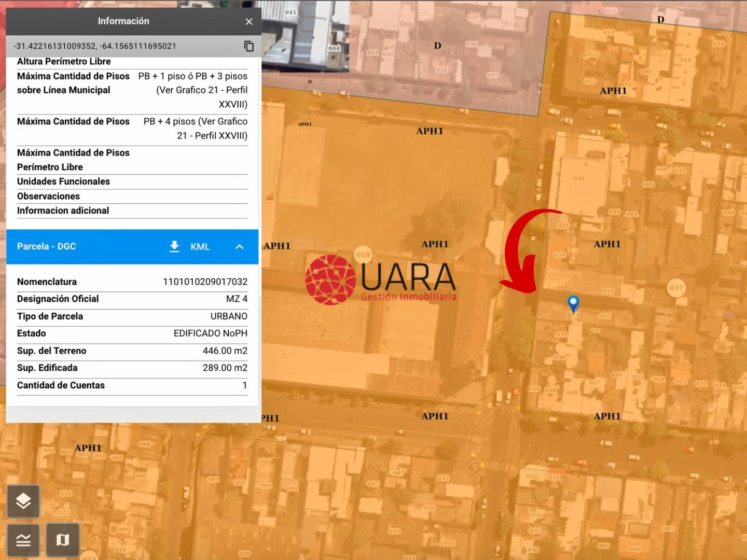Close the Información panel

(249, 21)
